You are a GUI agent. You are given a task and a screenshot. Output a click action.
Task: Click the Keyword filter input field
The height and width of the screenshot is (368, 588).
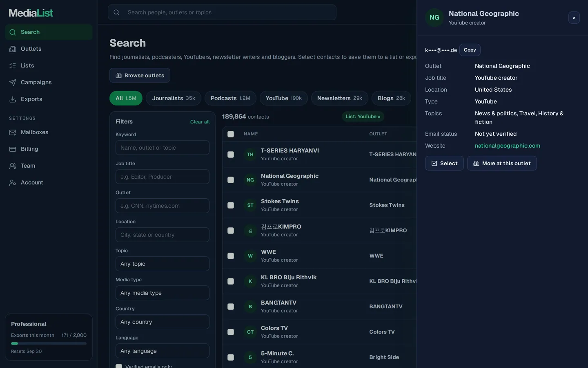(x=163, y=148)
